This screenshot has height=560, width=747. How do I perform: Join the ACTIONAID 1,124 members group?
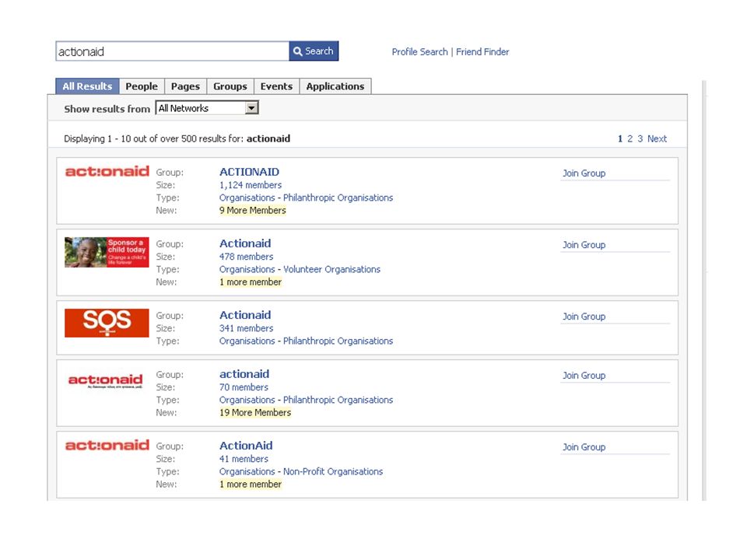point(584,173)
